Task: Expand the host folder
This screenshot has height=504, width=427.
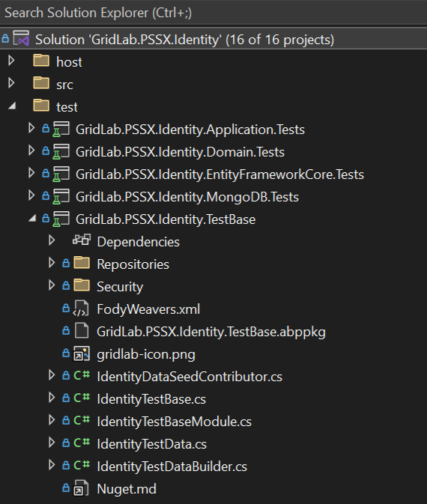Action: click(11, 60)
